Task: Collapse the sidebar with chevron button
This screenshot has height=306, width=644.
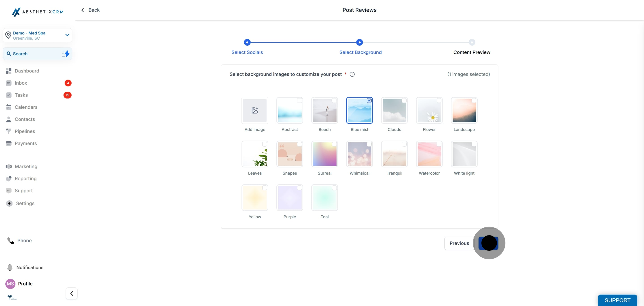Action: (72, 293)
